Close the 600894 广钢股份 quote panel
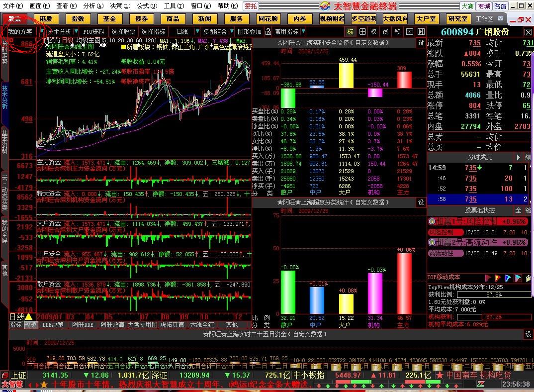 coord(528,32)
